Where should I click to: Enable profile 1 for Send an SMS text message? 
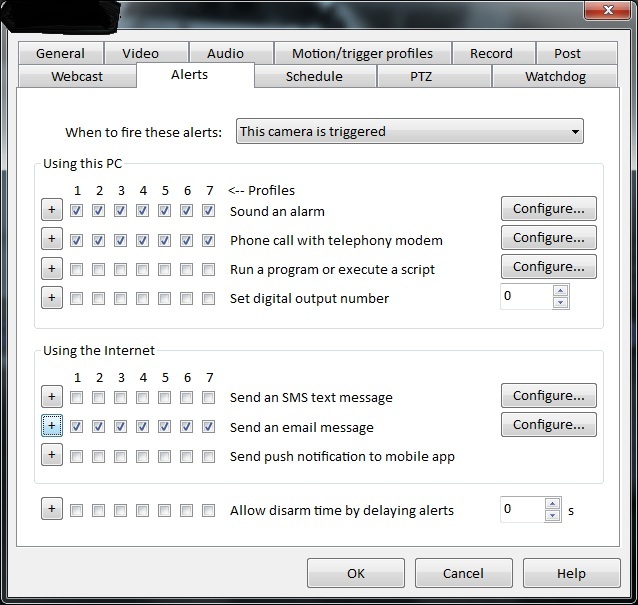[x=77, y=397]
